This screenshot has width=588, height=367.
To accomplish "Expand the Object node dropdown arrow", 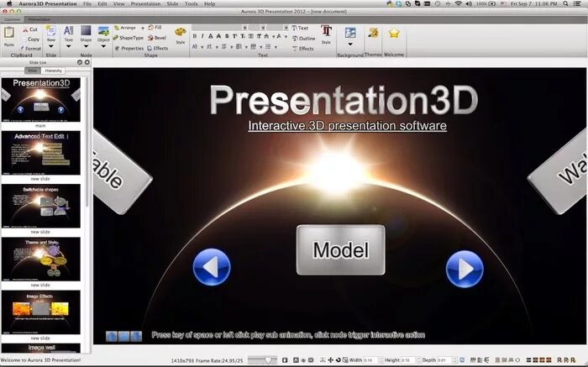I will pyautogui.click(x=103, y=46).
